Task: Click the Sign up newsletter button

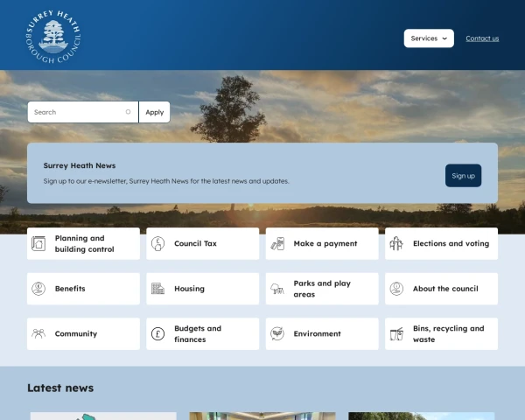Action: point(463,176)
